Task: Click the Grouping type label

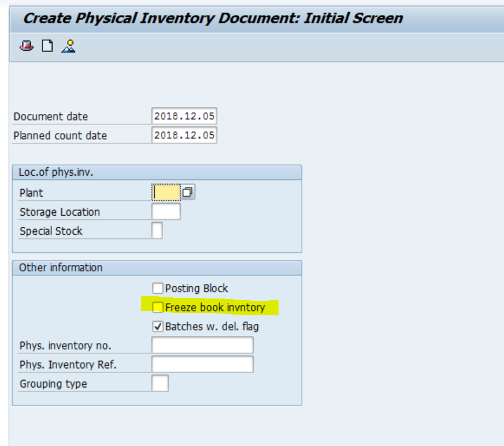Action: [x=53, y=384]
